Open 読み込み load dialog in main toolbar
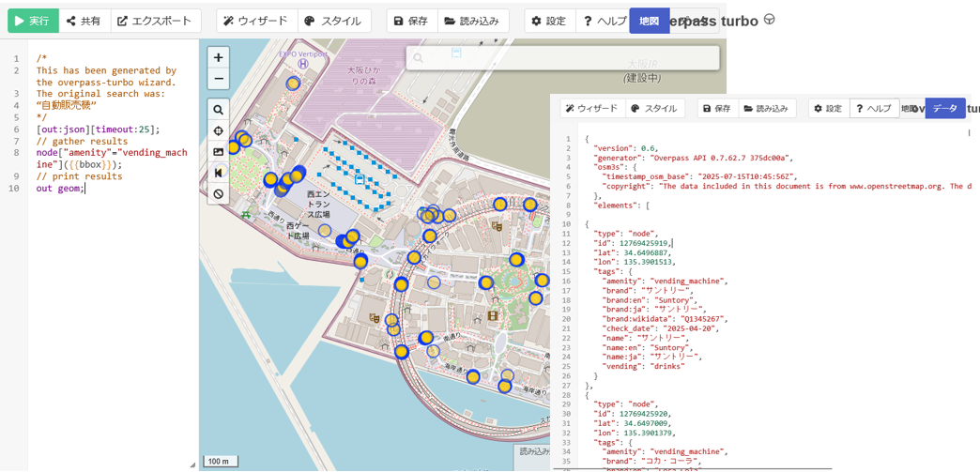The width and height of the screenshot is (980, 472). pyautogui.click(x=472, y=21)
